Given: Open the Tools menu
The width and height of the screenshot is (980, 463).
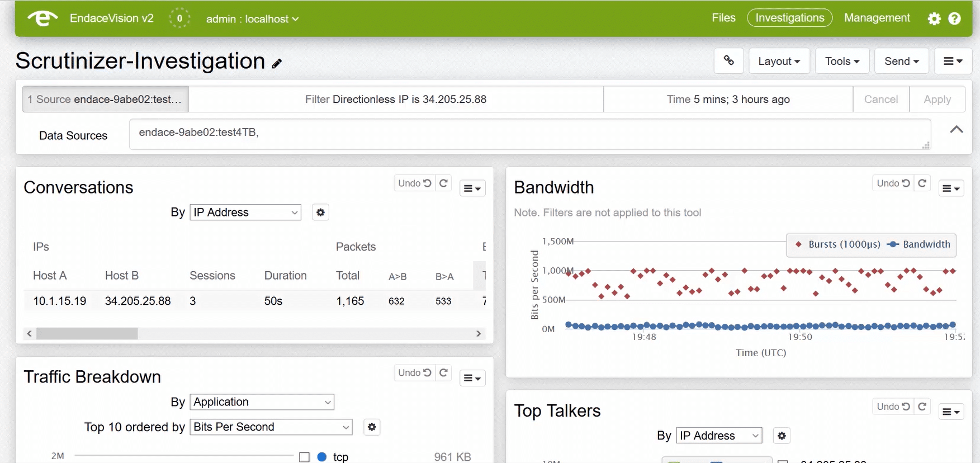Looking at the screenshot, I should tap(842, 61).
